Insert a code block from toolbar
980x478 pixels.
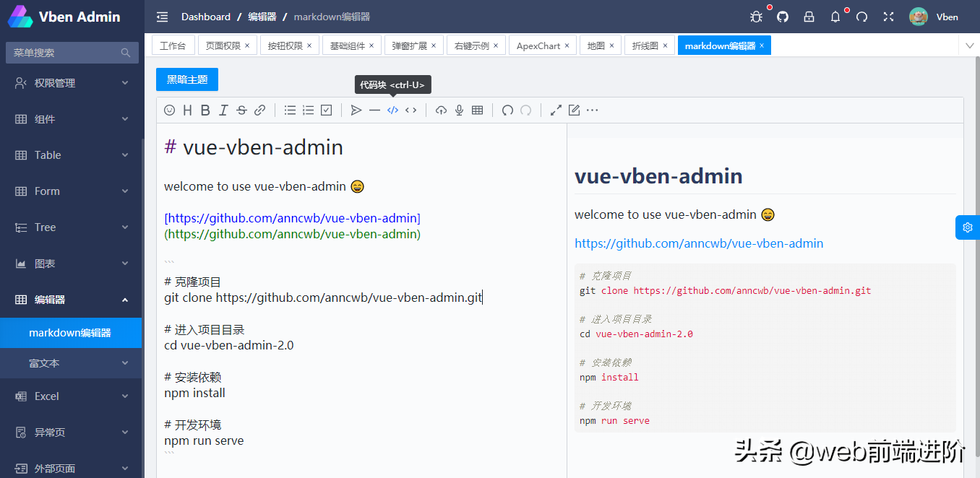[x=392, y=110]
